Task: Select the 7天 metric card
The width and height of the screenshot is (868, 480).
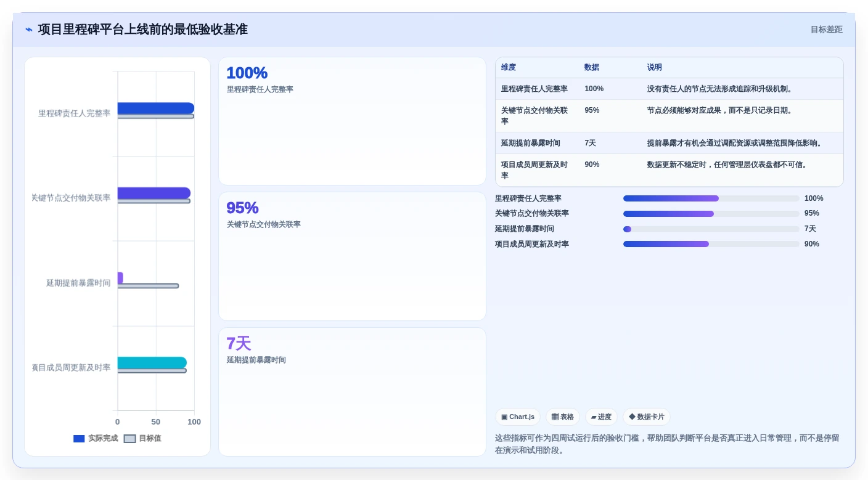Action: click(x=352, y=392)
